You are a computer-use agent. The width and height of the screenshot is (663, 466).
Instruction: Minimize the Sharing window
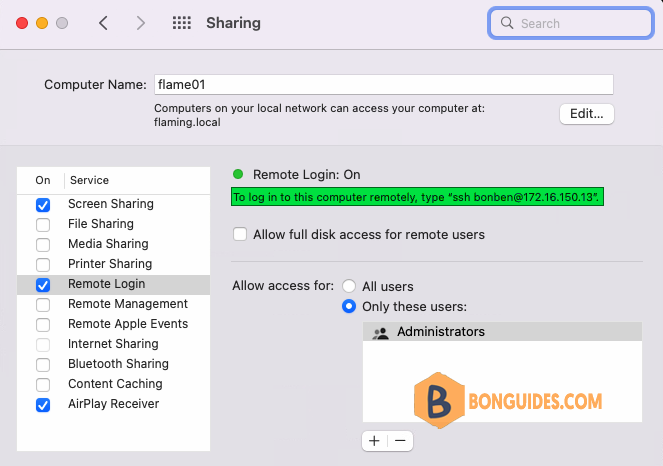42,23
